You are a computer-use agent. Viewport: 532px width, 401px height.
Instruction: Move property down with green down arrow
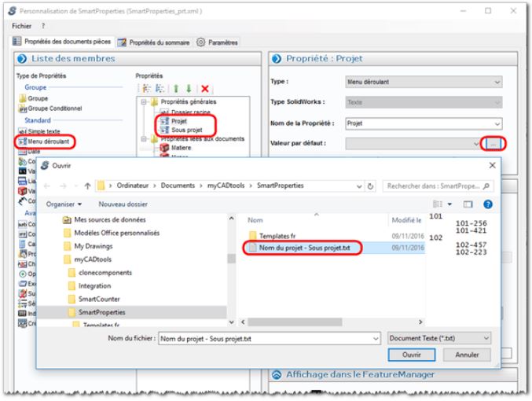(x=189, y=90)
